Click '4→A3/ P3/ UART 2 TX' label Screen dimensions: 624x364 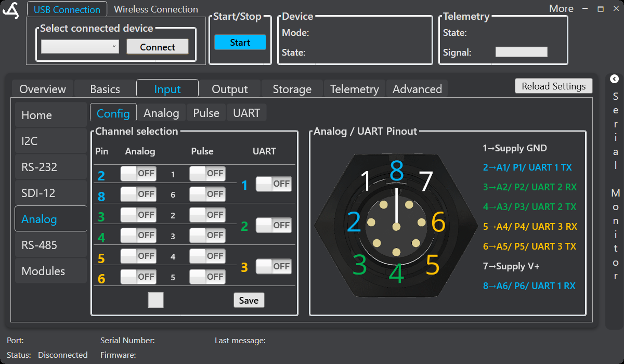coord(529,207)
